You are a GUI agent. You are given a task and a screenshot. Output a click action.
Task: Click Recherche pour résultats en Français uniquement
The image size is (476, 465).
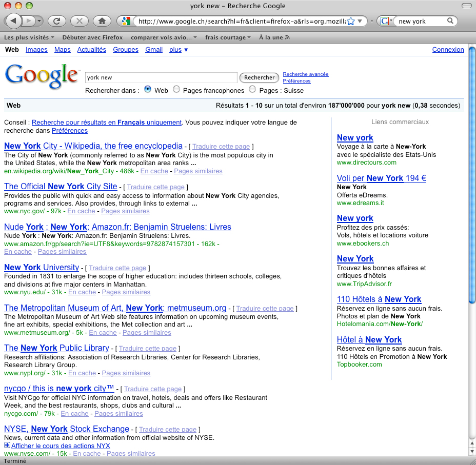(x=107, y=122)
